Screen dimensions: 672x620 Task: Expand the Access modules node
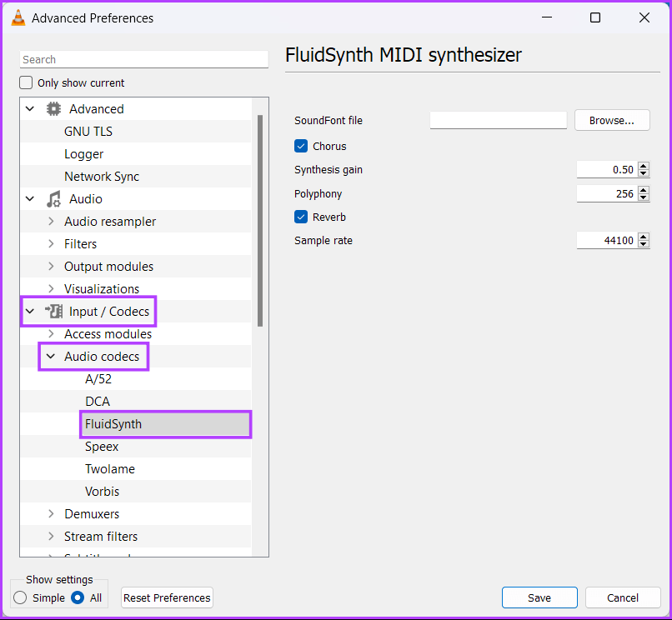(51, 334)
